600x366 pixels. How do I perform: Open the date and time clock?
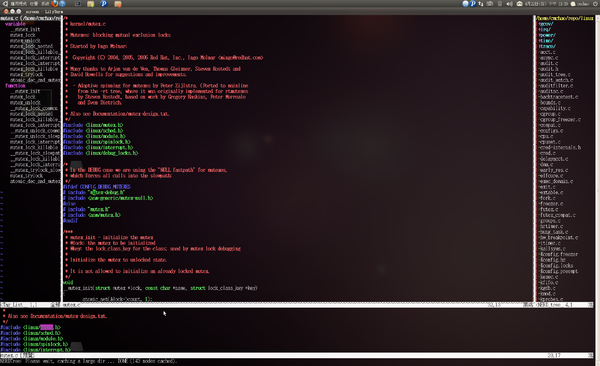[x=546, y=4]
